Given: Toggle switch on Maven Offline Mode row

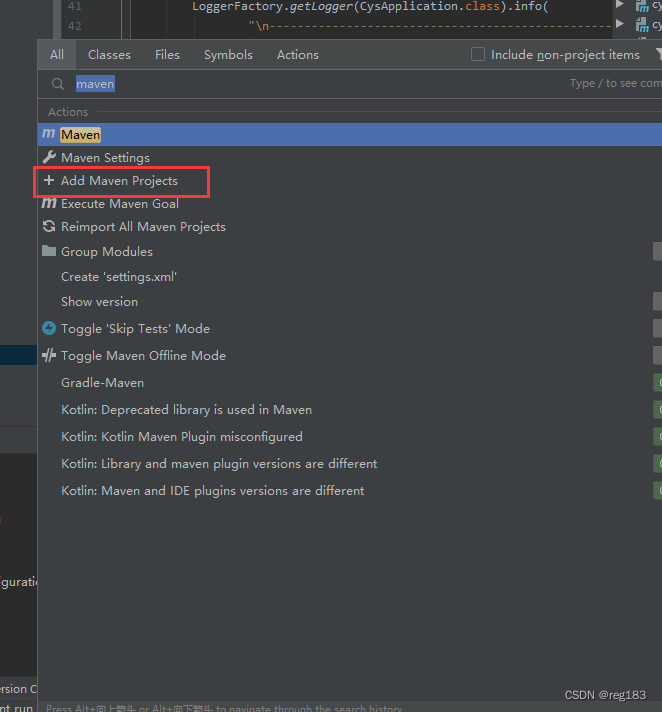Looking at the screenshot, I should click(657, 356).
